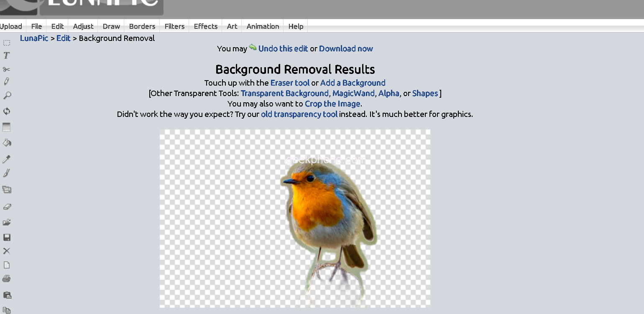
Task: Select the paint bucket fill tool
Action: 7,143
